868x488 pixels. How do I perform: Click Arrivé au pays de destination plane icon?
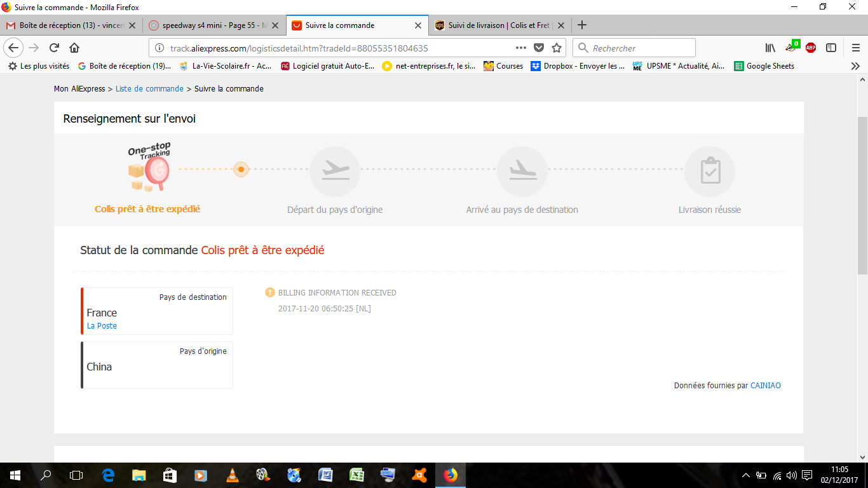(522, 172)
